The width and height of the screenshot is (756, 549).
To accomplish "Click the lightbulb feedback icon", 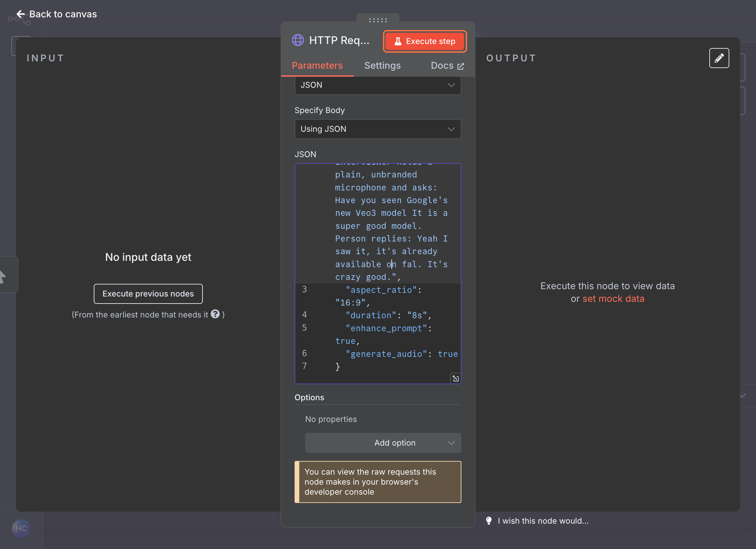I will [489, 521].
